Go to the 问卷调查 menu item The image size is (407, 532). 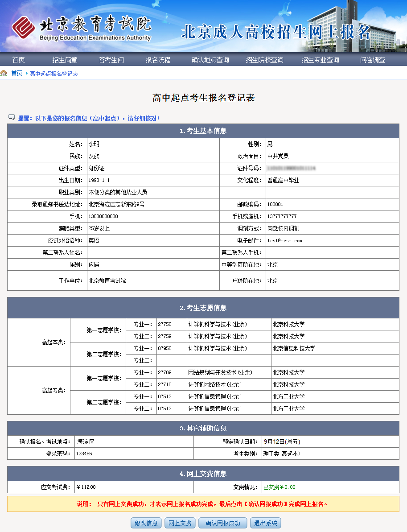tap(372, 60)
